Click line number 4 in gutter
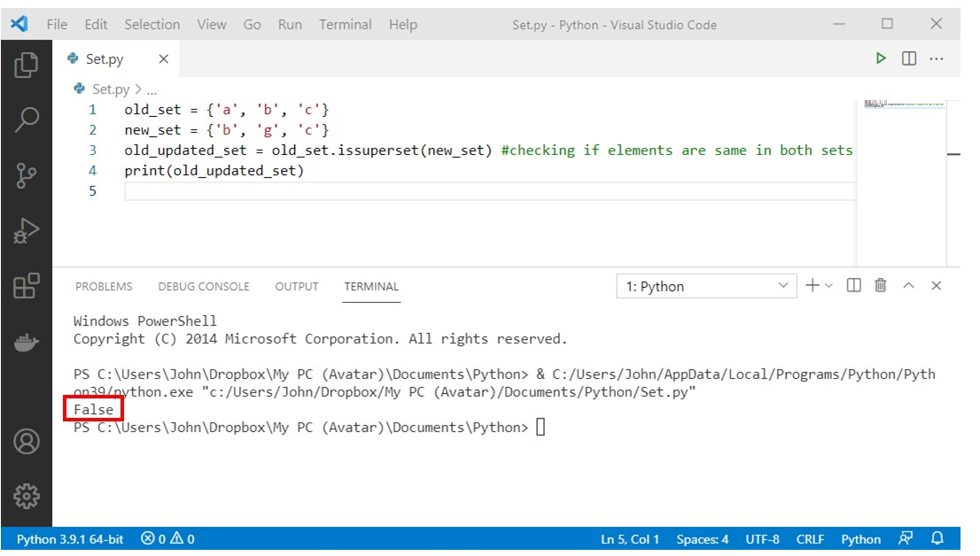980x556 pixels. (92, 171)
